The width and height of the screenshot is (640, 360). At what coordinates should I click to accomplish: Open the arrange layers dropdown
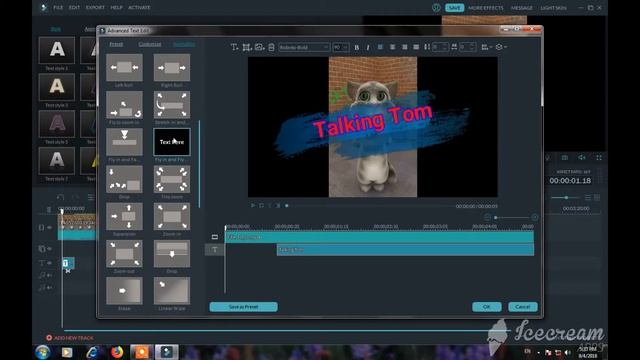click(501, 47)
